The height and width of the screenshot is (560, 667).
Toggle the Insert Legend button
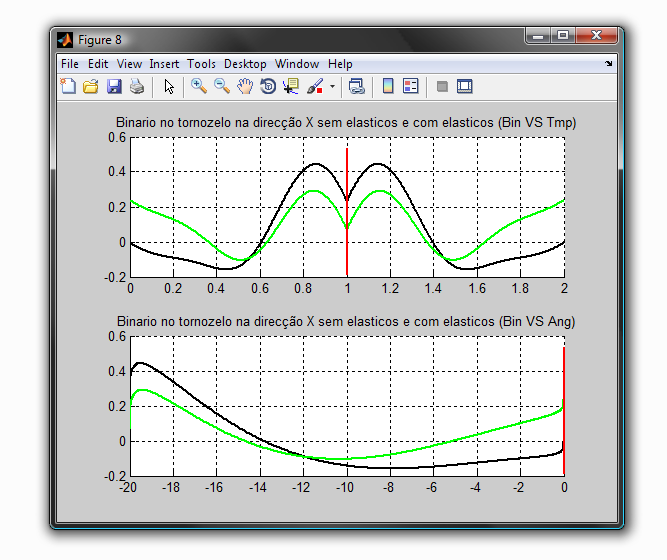point(410,87)
